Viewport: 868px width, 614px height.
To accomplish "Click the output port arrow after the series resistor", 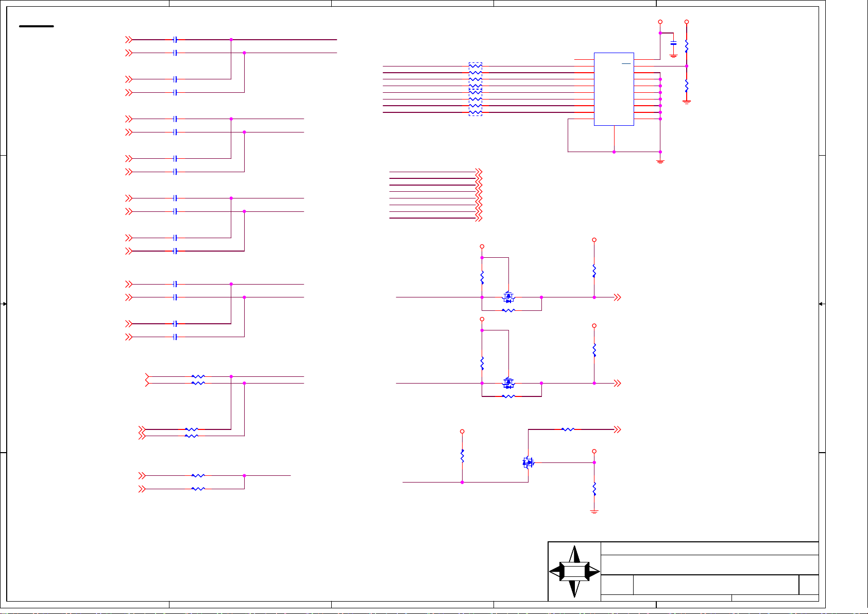I will click(617, 429).
